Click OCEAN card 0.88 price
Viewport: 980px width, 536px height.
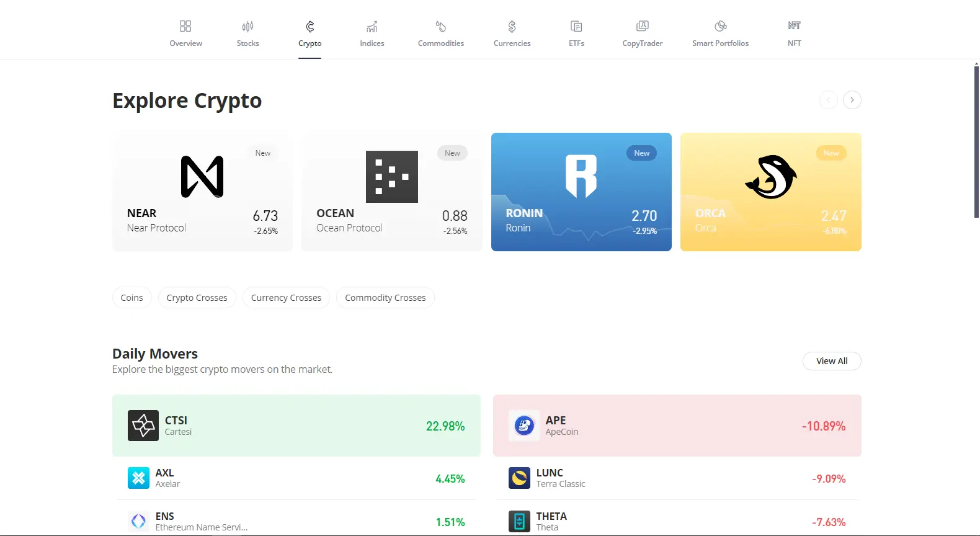coord(455,216)
